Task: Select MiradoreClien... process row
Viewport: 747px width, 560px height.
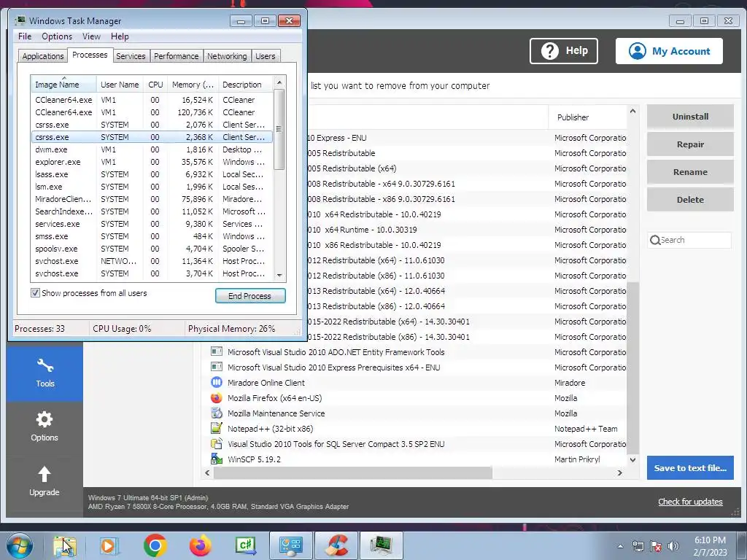Action: coord(152,199)
